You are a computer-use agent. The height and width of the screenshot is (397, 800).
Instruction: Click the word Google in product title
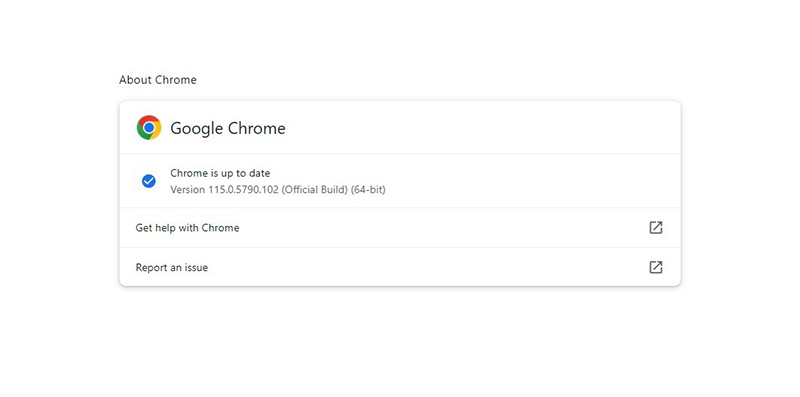pyautogui.click(x=196, y=128)
